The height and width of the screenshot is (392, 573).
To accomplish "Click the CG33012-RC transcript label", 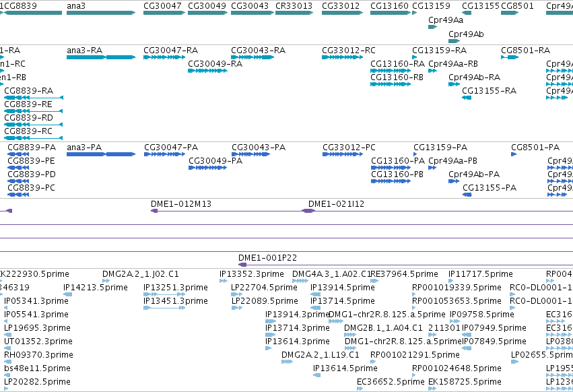I will (x=349, y=51).
